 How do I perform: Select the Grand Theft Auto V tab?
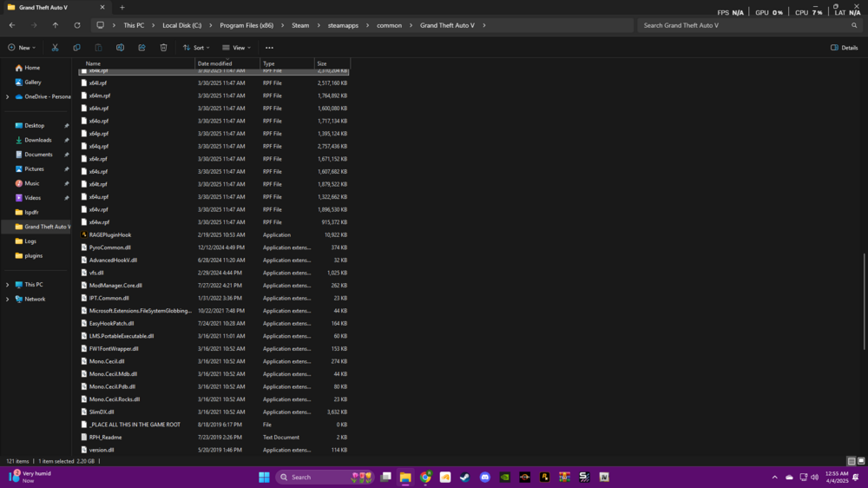[x=56, y=8]
